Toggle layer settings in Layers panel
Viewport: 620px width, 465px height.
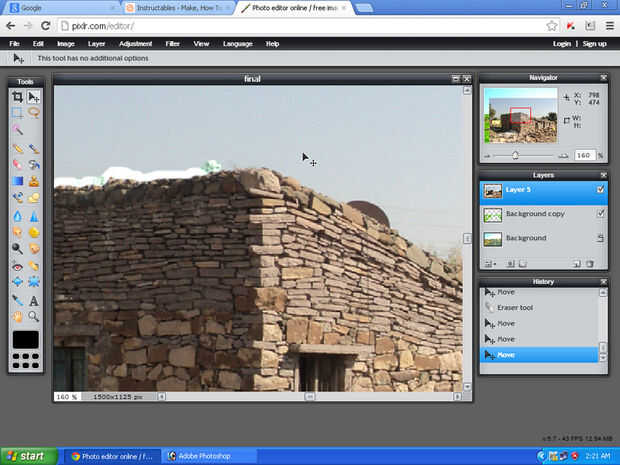pos(490,264)
